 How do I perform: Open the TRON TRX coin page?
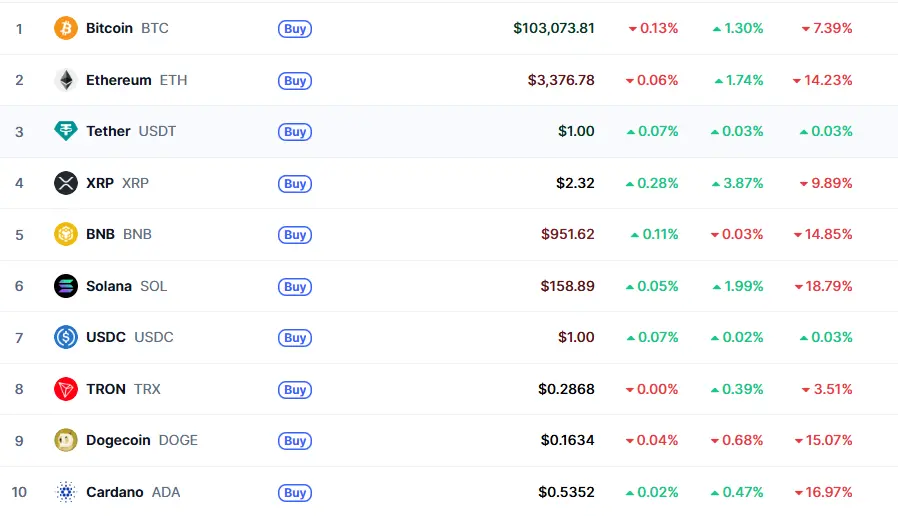tap(123, 389)
